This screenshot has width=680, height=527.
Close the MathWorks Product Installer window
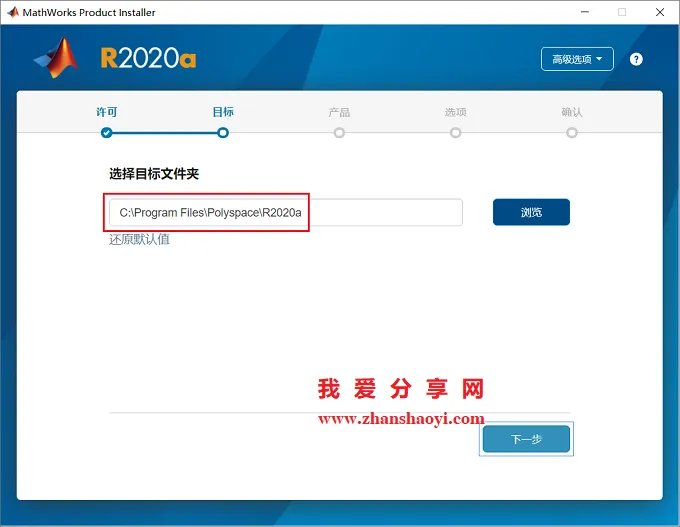tap(660, 12)
